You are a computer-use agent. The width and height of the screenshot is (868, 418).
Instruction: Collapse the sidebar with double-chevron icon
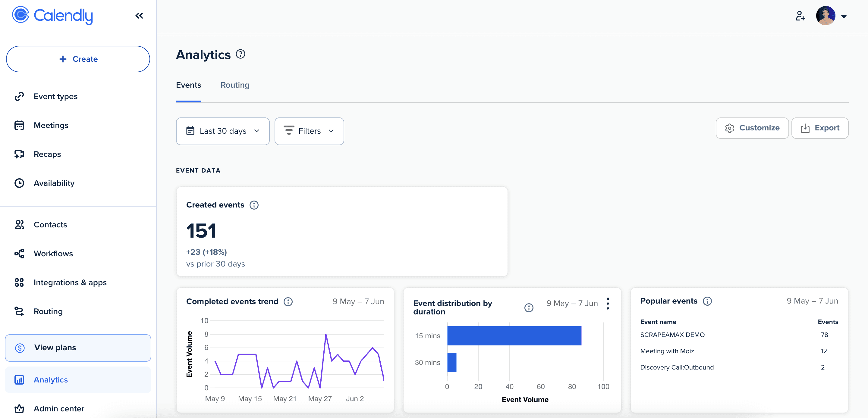point(139,15)
